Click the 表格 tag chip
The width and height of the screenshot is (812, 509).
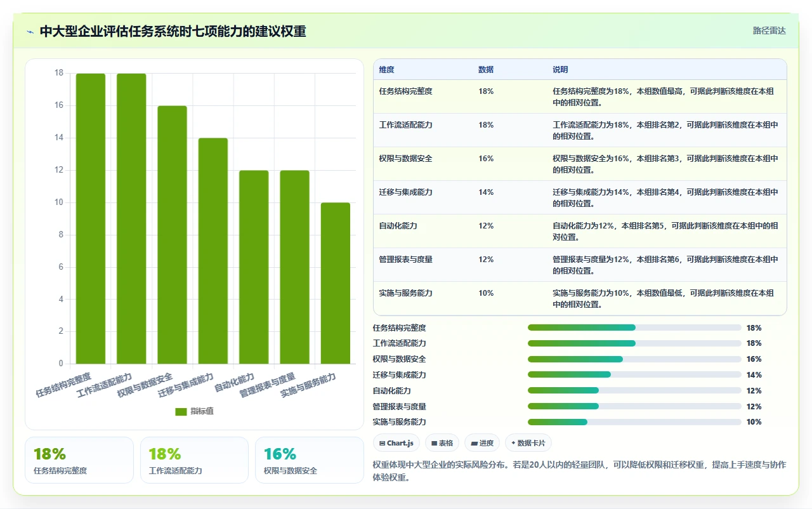pos(442,443)
